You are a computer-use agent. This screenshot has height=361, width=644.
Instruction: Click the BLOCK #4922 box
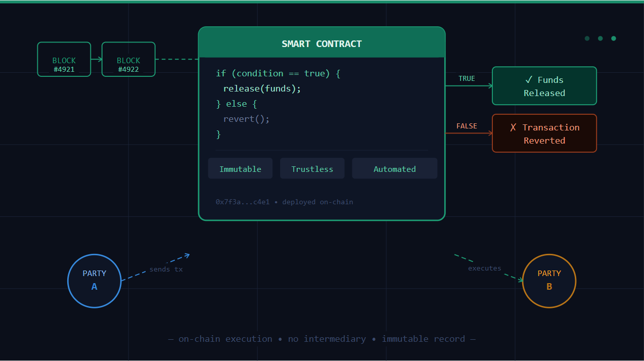[x=128, y=59]
